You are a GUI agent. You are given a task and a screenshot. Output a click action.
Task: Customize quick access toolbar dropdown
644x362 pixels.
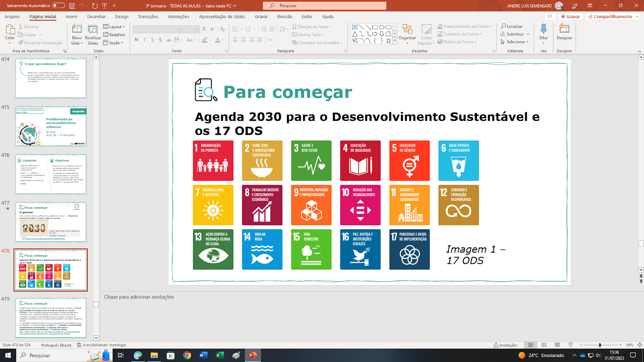pyautogui.click(x=114, y=6)
